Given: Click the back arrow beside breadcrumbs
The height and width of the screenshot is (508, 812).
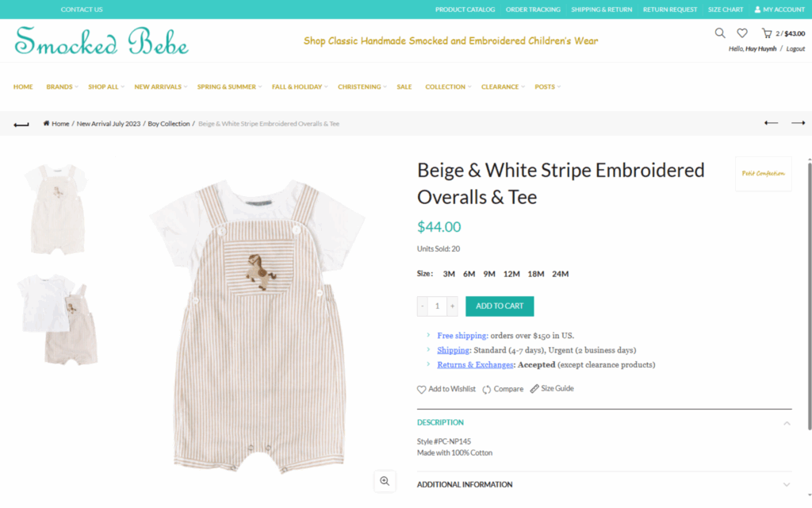Looking at the screenshot, I should click(21, 125).
